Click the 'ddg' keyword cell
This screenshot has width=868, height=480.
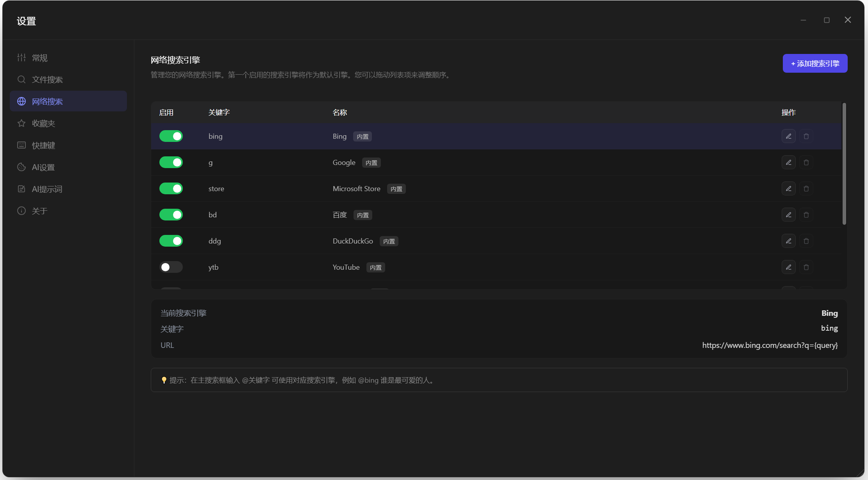coord(215,241)
